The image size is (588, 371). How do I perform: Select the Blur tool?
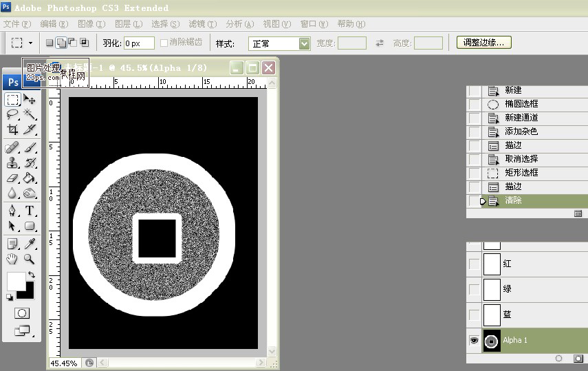[12, 193]
